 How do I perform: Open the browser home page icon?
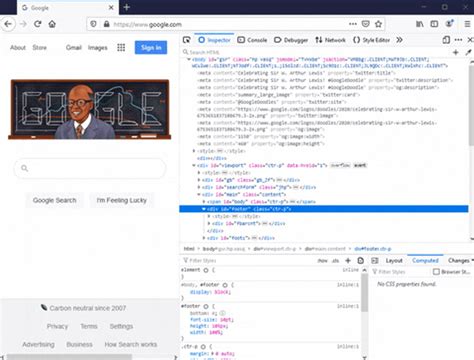52,24
